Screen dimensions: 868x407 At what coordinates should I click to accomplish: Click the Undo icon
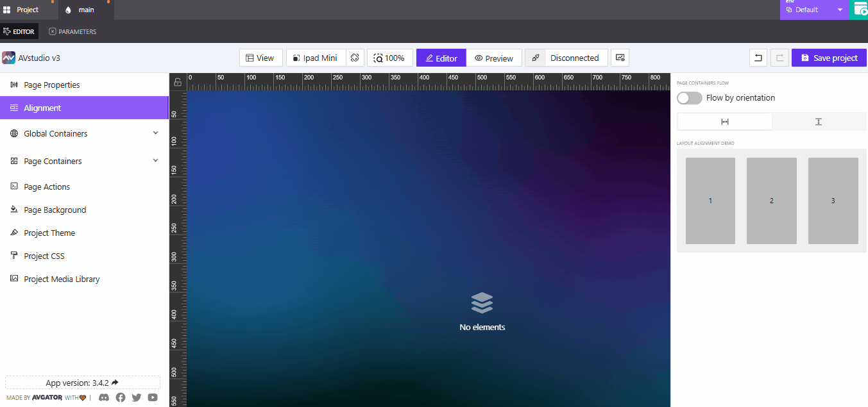pyautogui.click(x=758, y=58)
